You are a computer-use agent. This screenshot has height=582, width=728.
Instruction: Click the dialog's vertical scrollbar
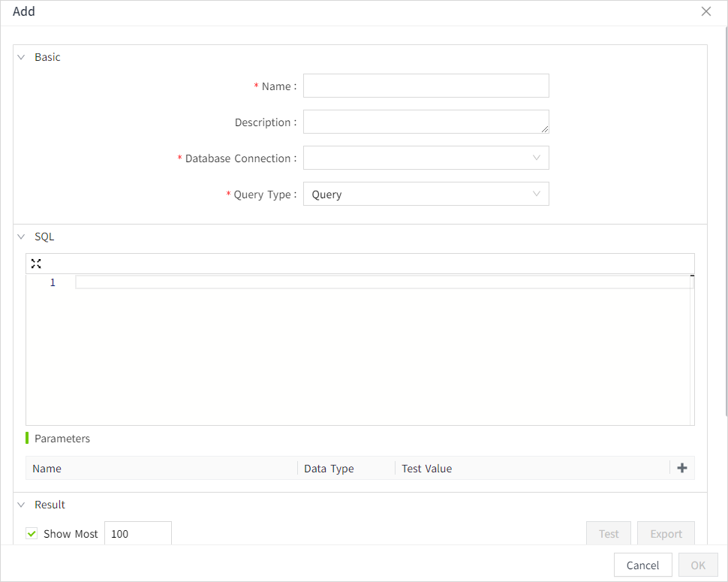pyautogui.click(x=725, y=225)
